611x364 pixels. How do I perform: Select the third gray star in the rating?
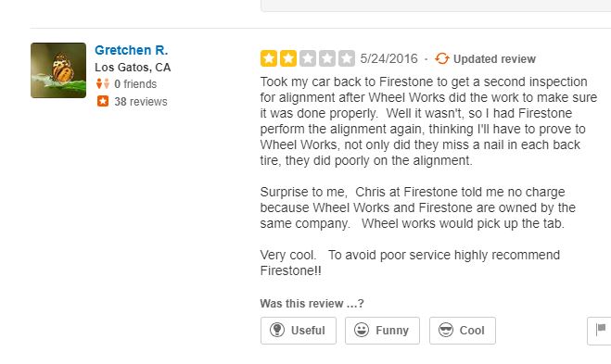[x=308, y=58]
